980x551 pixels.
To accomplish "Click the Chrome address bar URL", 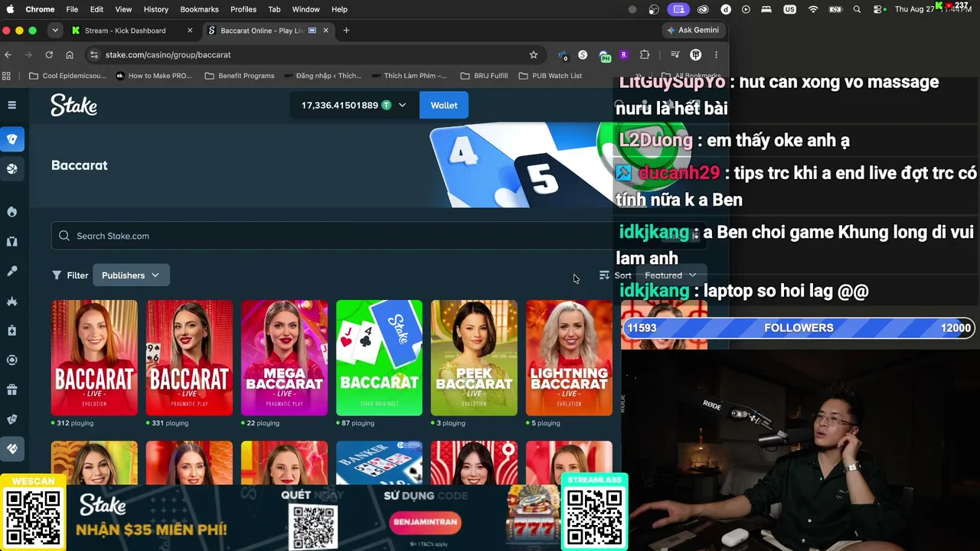I will click(168, 55).
